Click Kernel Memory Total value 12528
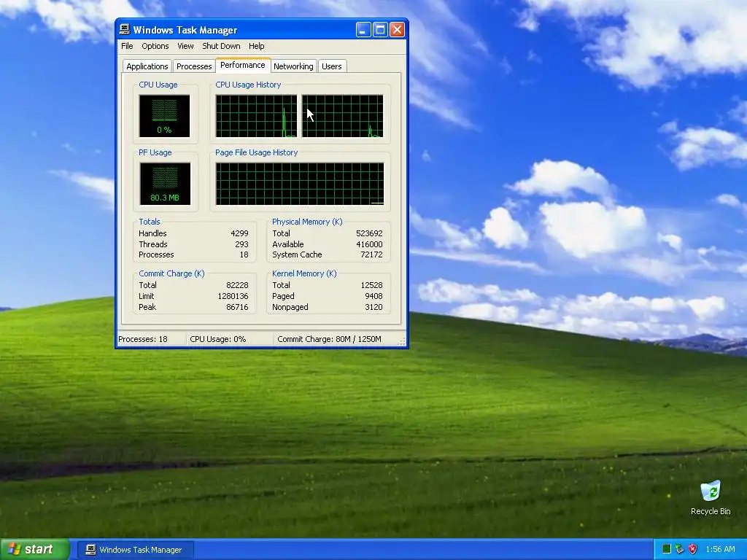Viewport: 747px width, 560px height. click(371, 285)
